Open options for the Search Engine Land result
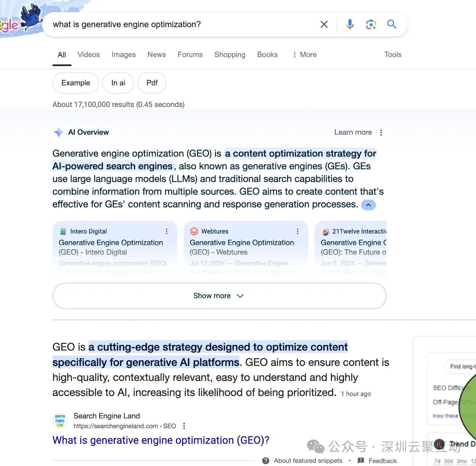 point(184,426)
